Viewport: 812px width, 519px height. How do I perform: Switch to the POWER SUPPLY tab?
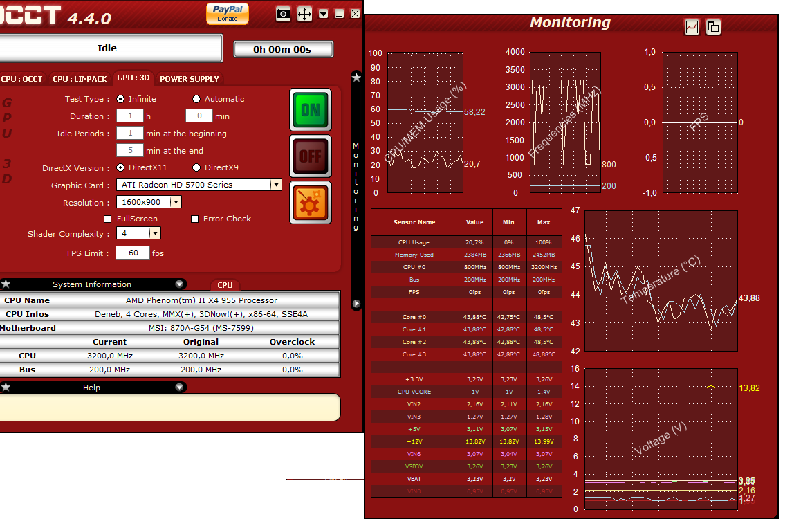pos(190,79)
